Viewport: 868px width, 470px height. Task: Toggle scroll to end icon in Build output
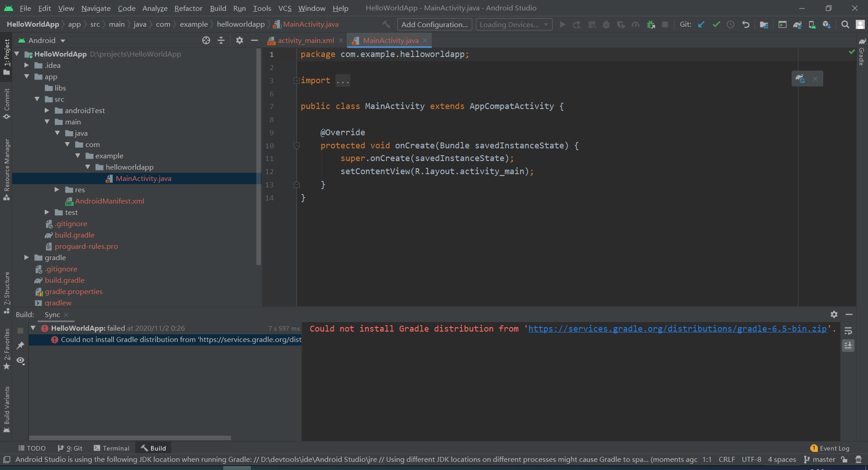(x=848, y=346)
